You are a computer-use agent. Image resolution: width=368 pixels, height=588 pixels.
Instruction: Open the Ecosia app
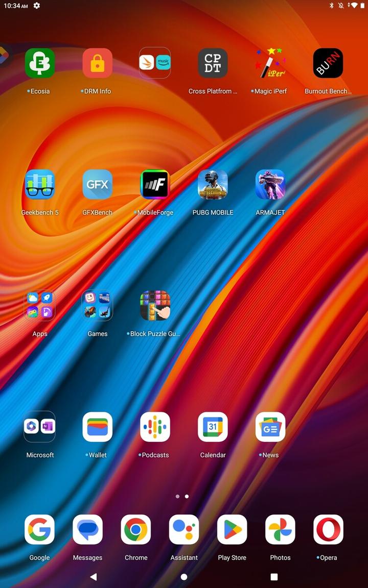pyautogui.click(x=40, y=63)
